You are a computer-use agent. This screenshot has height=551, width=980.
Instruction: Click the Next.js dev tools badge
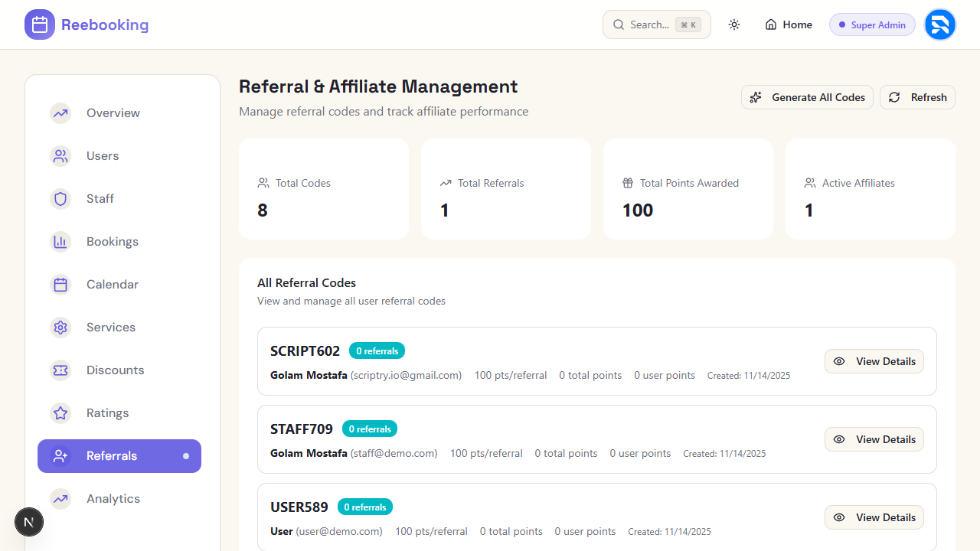29,523
